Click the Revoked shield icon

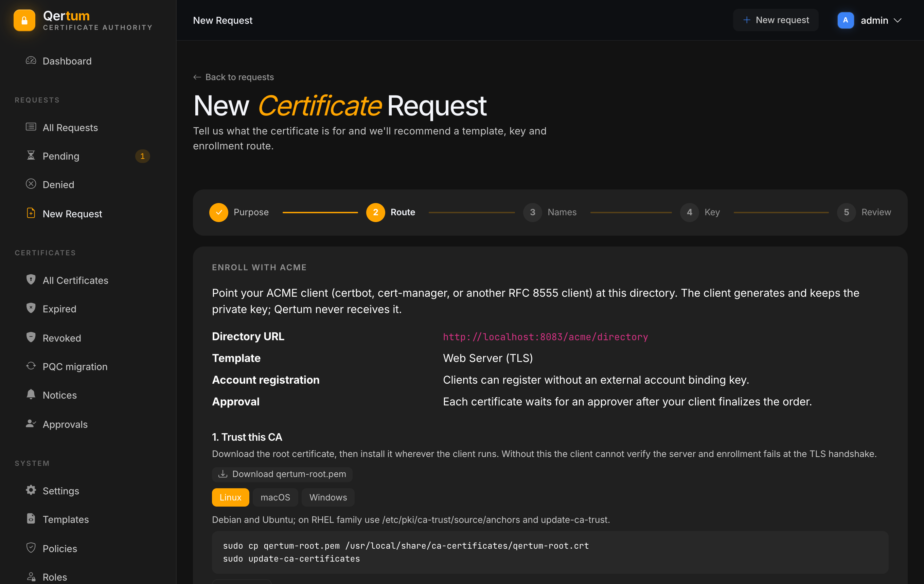coord(31,337)
